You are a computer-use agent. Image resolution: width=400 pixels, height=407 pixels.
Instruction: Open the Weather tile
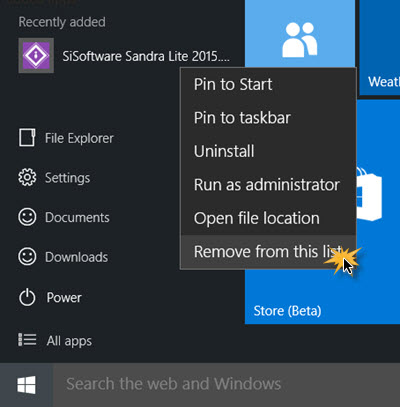click(380, 47)
